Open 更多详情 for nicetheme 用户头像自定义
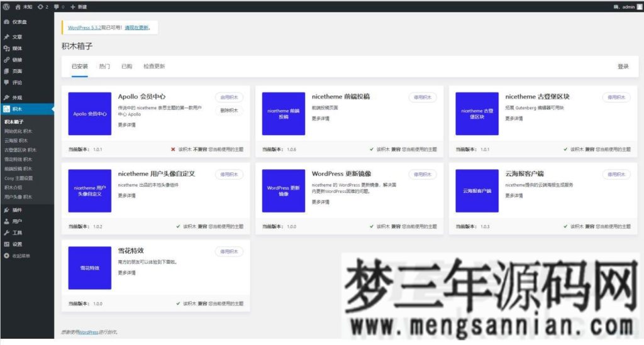This screenshot has width=644, height=345. click(x=126, y=195)
